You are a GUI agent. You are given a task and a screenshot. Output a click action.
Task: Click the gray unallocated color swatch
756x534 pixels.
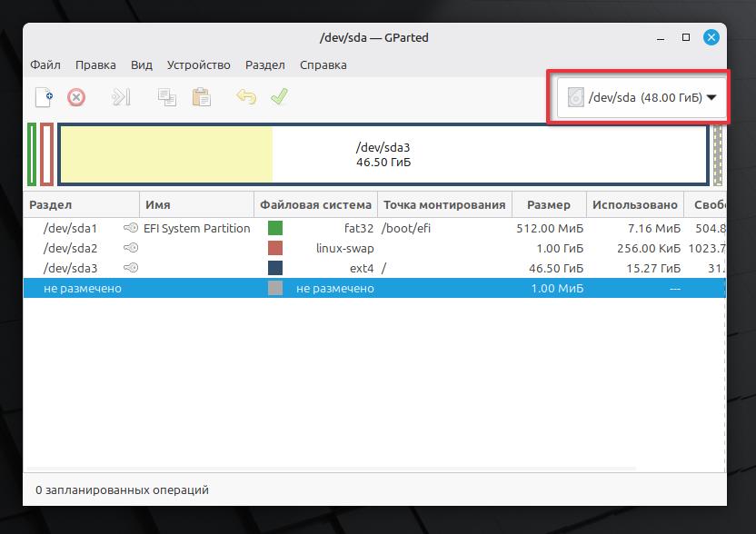(275, 288)
